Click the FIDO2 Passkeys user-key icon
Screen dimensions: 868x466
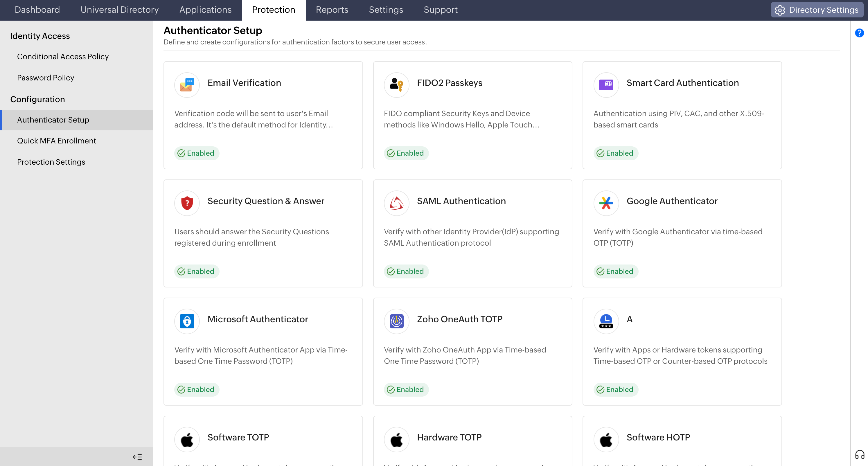[x=396, y=85]
